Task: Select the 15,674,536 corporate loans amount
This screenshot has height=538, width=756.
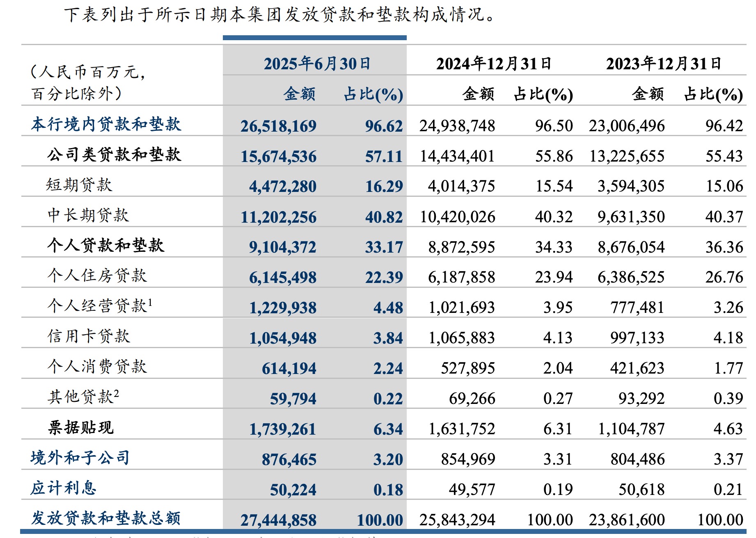Action: [278, 157]
